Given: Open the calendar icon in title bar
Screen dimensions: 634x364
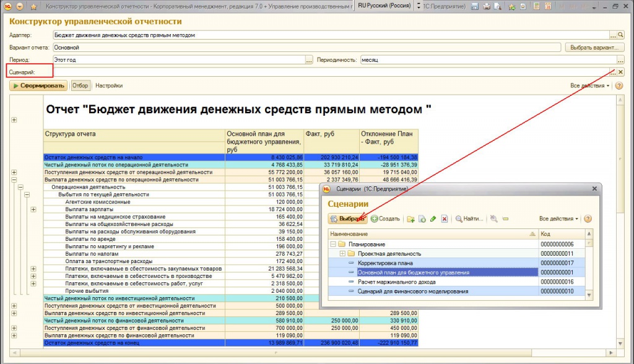Looking at the screenshot, I should pyautogui.click(x=548, y=6).
